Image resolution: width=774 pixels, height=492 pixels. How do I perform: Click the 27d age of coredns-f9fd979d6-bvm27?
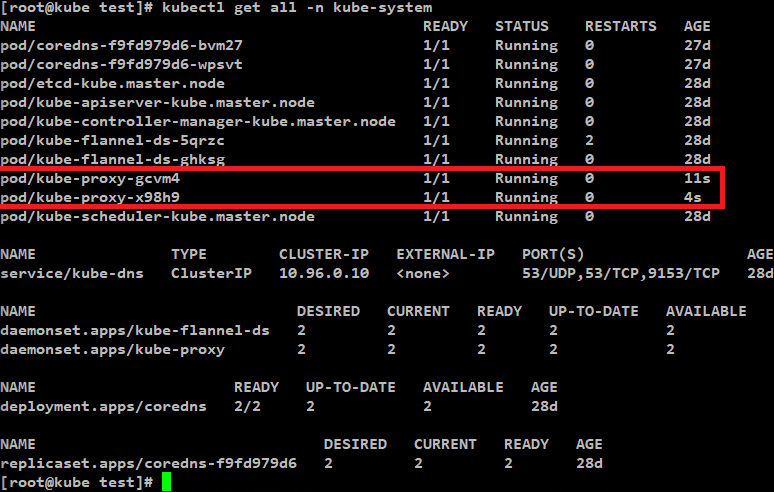(x=697, y=45)
